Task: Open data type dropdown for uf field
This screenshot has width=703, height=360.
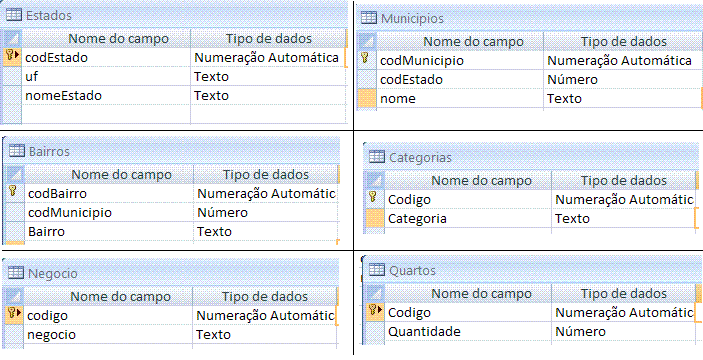Action: pos(269,76)
